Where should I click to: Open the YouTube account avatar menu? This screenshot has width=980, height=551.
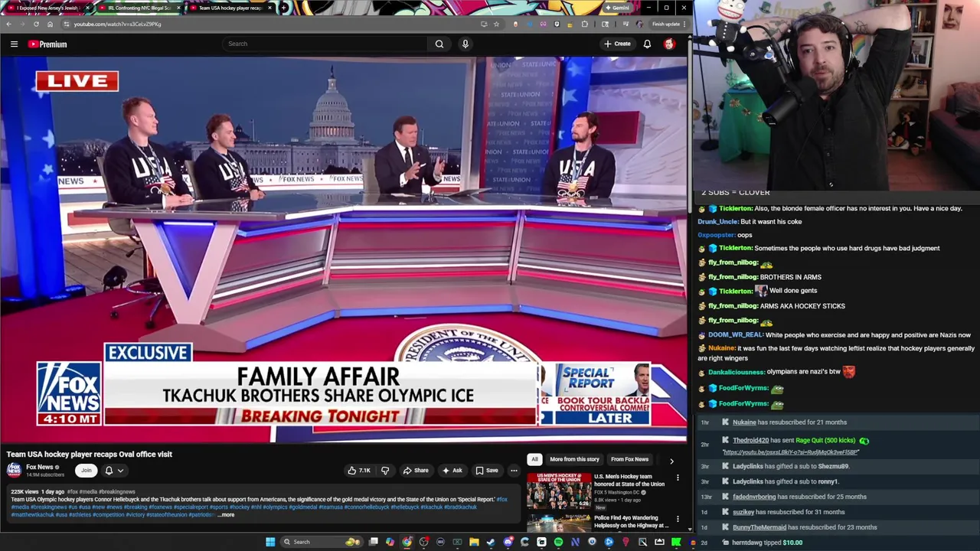point(669,44)
